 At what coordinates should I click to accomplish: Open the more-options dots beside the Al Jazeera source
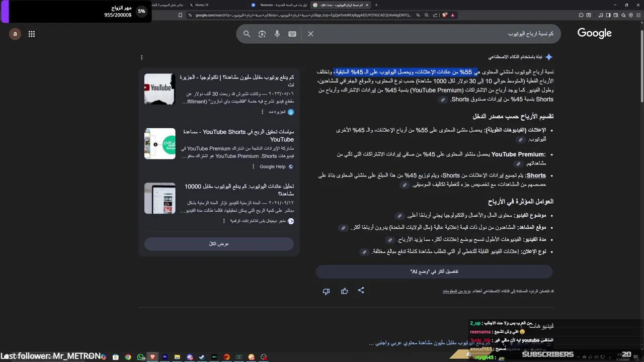click(x=262, y=112)
